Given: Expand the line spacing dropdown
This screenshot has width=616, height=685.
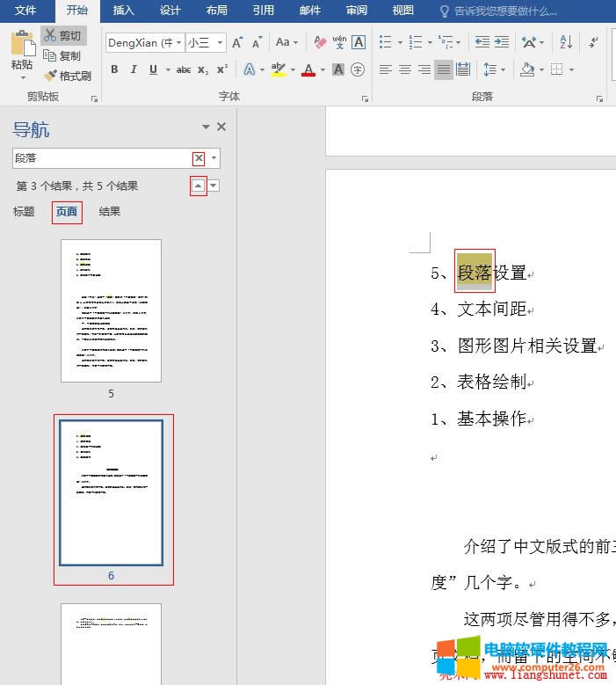Looking at the screenshot, I should pos(502,69).
